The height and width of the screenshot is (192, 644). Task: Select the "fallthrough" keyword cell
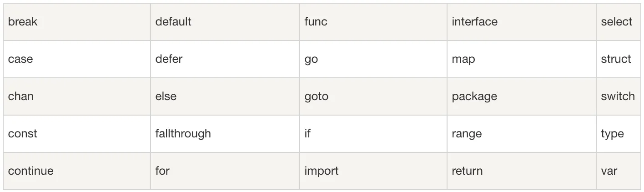click(183, 134)
